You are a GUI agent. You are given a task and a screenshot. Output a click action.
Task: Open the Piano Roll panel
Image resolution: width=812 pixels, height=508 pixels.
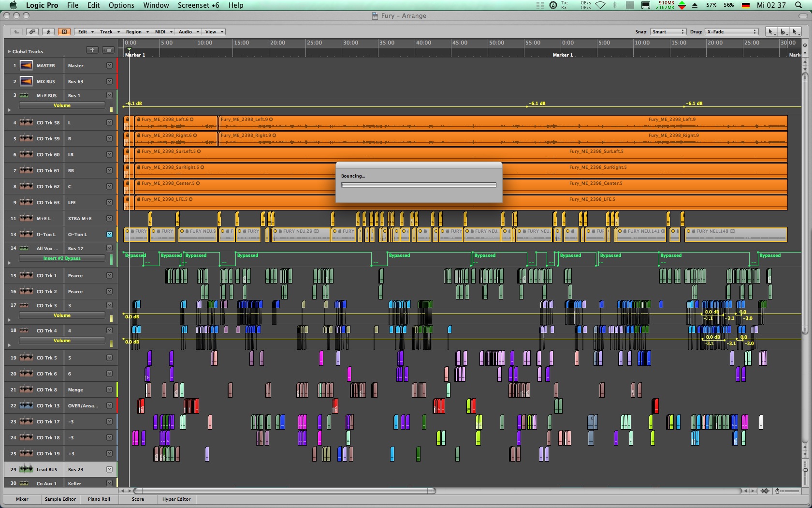tap(99, 499)
